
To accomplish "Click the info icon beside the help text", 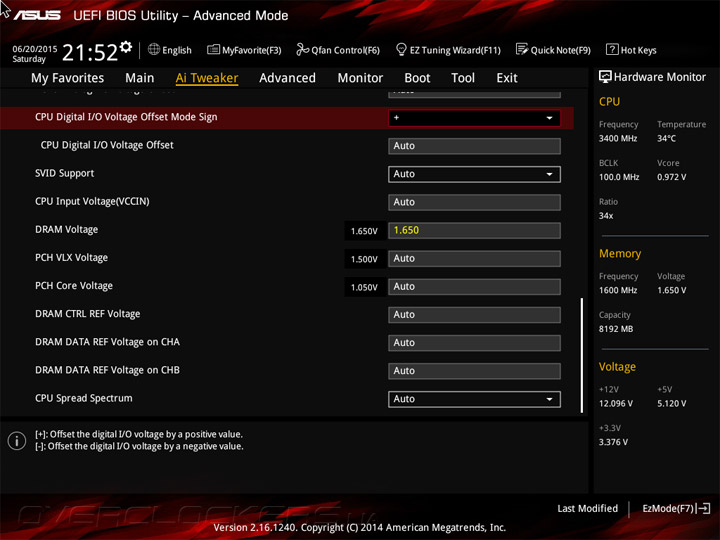I will [17, 441].
